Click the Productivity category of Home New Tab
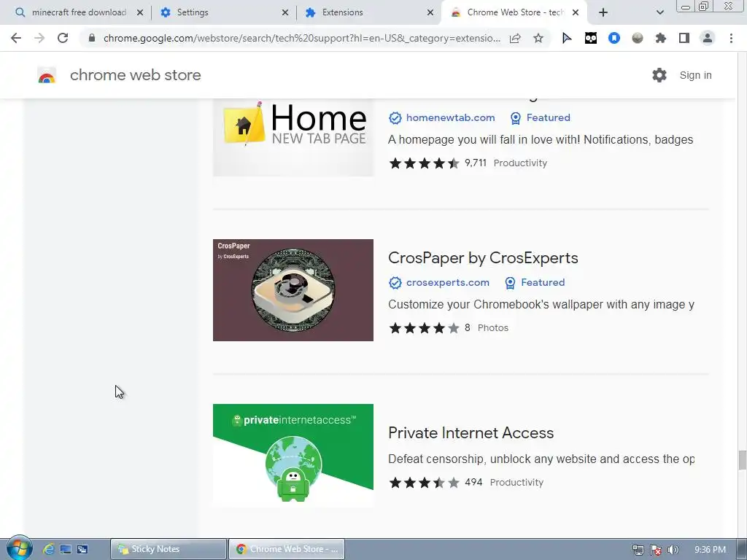Image resolution: width=747 pixels, height=560 pixels. point(520,163)
